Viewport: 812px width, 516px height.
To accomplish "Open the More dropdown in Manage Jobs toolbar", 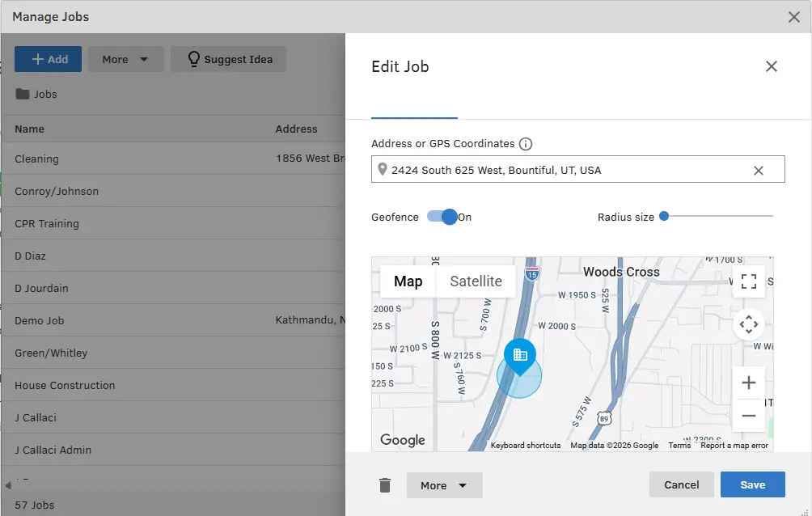I will pyautogui.click(x=126, y=59).
